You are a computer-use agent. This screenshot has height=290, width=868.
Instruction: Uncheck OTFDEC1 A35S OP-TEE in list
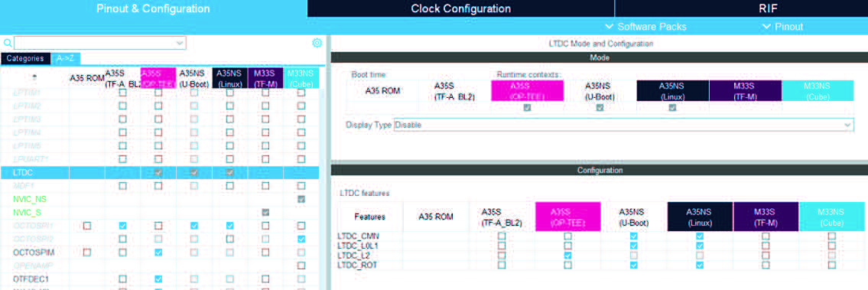tap(158, 279)
